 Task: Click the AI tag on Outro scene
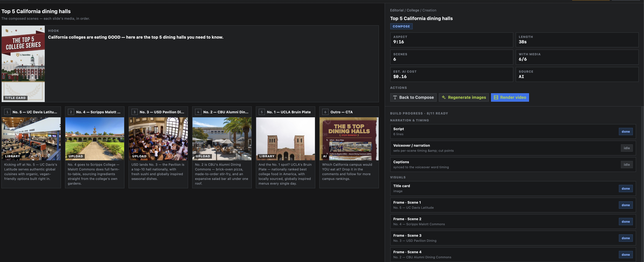[x=325, y=156]
